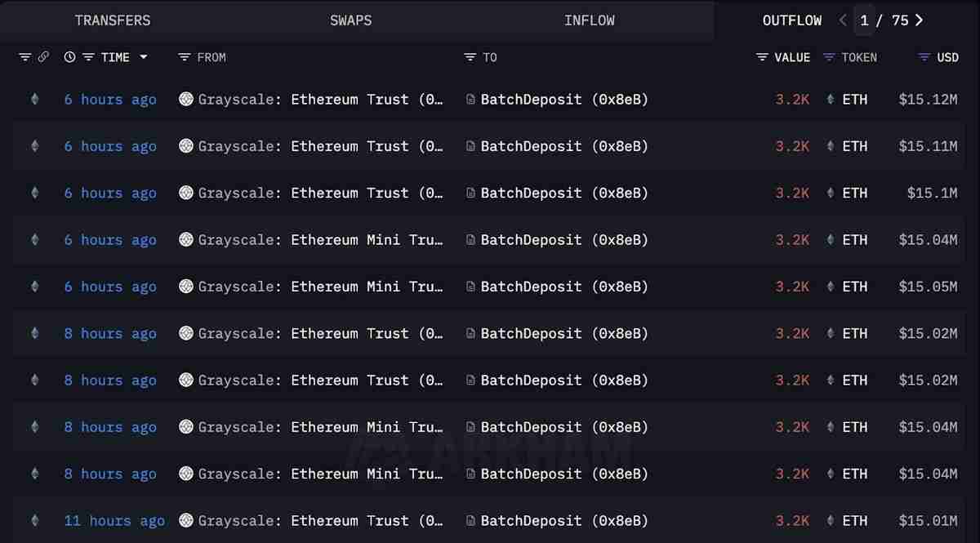The height and width of the screenshot is (543, 980).
Task: Click the ETH diamond icon in the first row
Action: coord(33,99)
